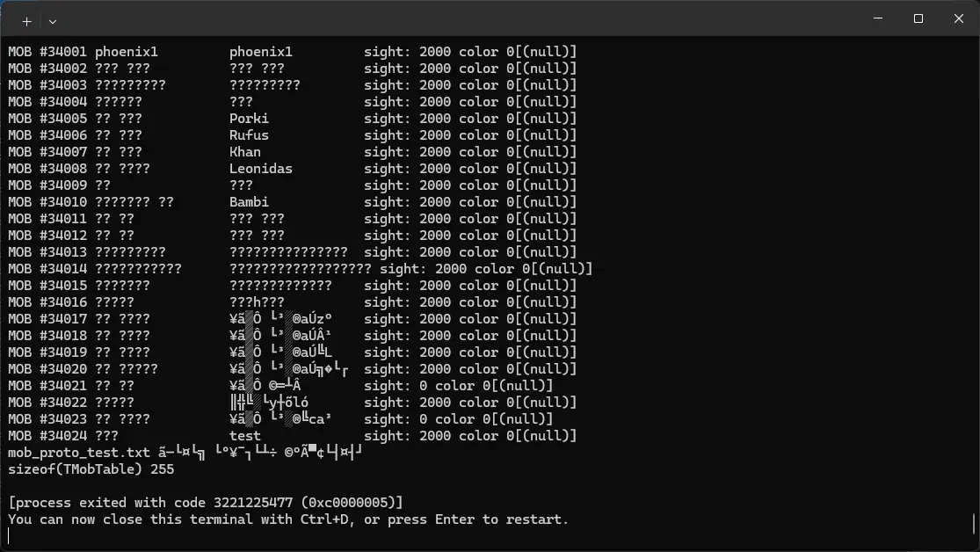Click the vertical scrollbar thumb at right edge
This screenshot has height=552, width=980.
point(975,523)
